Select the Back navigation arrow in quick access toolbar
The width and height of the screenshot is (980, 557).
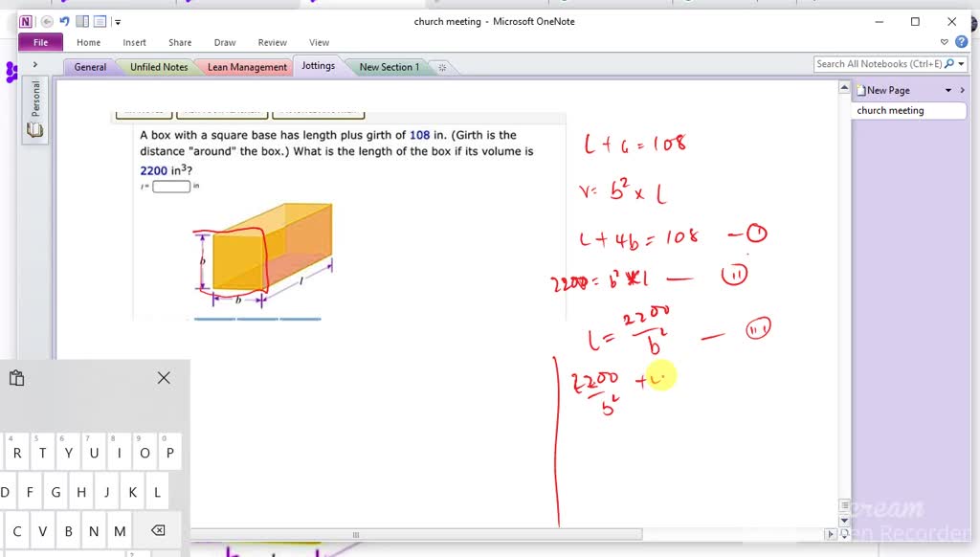47,21
